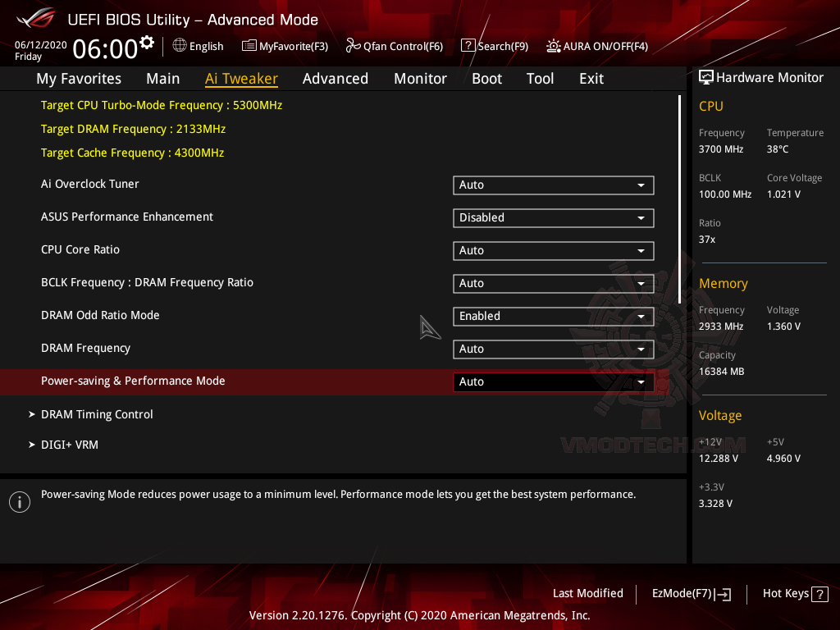Click the Hardware Monitor panel icon
This screenshot has width=840, height=630.
(705, 77)
